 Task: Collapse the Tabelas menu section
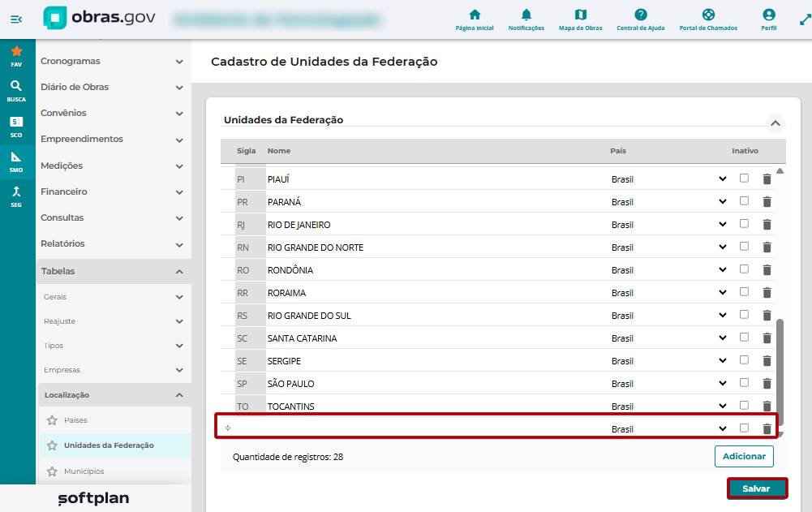pyautogui.click(x=179, y=272)
